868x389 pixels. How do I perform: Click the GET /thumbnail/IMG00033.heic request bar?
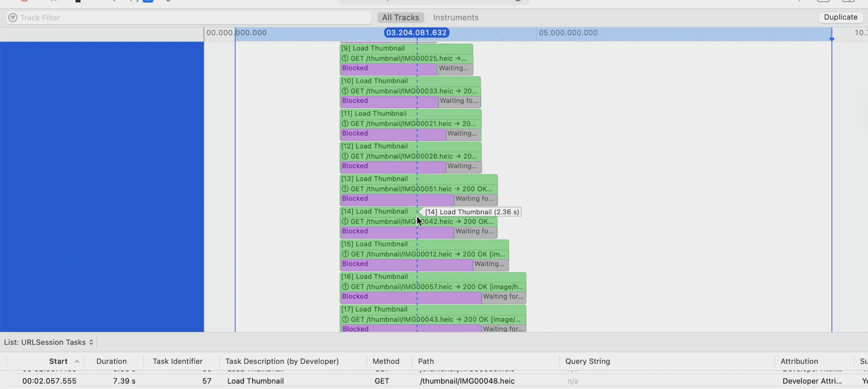click(x=410, y=92)
